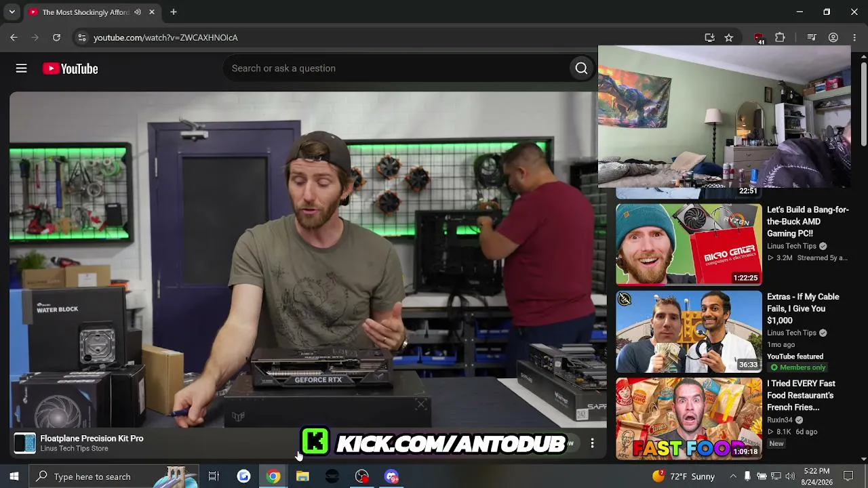Install the YouTube app from address bar
The height and width of the screenshot is (488, 868).
[709, 38]
